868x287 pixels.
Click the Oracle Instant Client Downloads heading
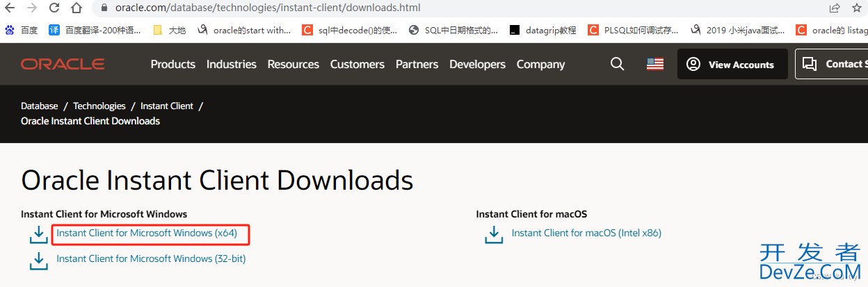coord(217,181)
